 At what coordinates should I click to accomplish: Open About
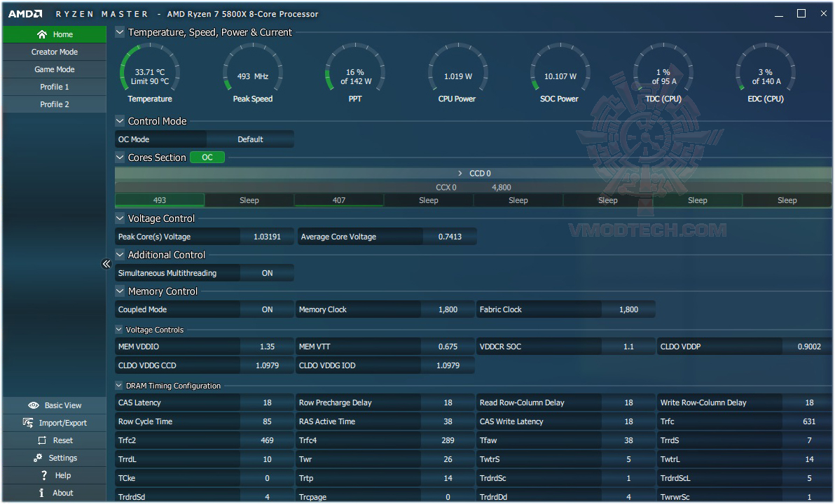(x=55, y=493)
